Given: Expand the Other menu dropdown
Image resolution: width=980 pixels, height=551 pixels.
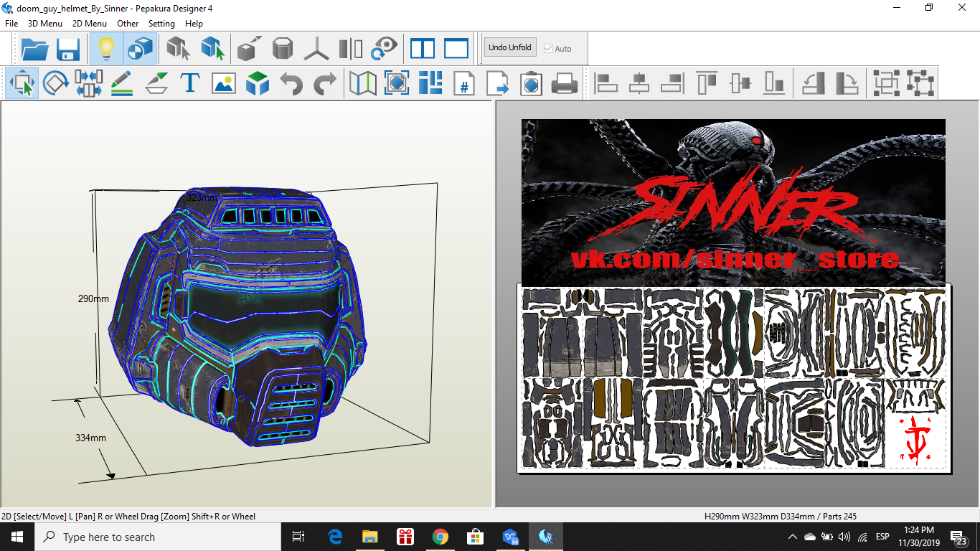Looking at the screenshot, I should [x=128, y=24].
